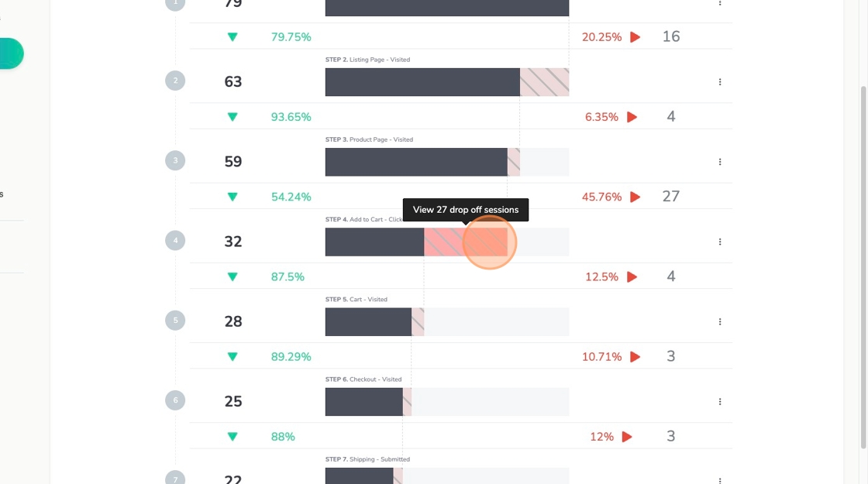The height and width of the screenshot is (484, 868).
Task: Play drop-off sessions next to 45.76%
Action: (x=635, y=197)
